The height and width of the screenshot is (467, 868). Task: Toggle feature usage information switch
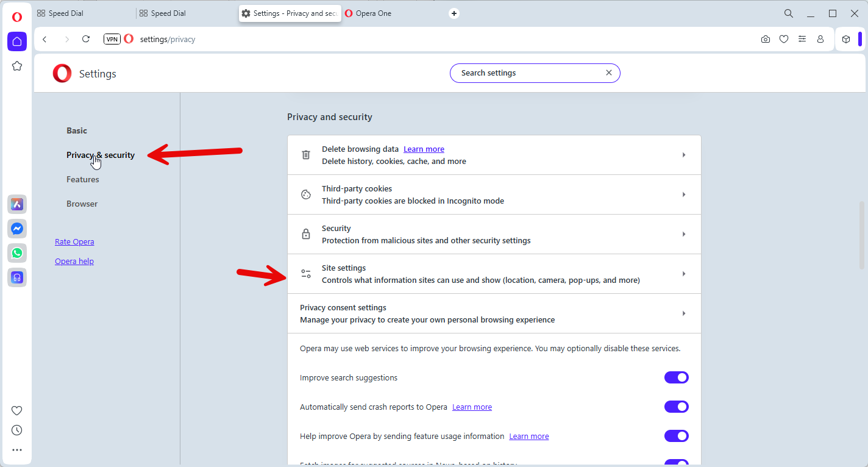pyautogui.click(x=677, y=436)
